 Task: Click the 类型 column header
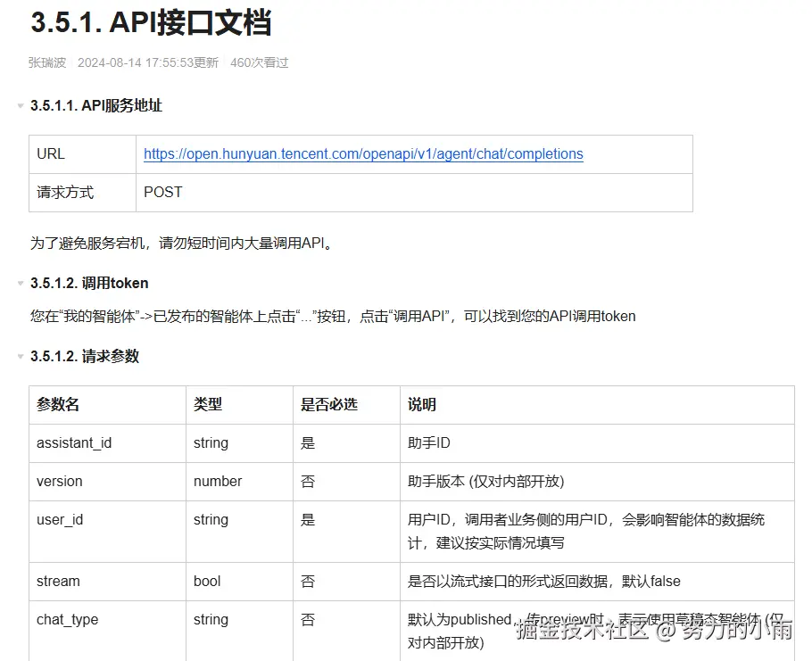coord(239,405)
